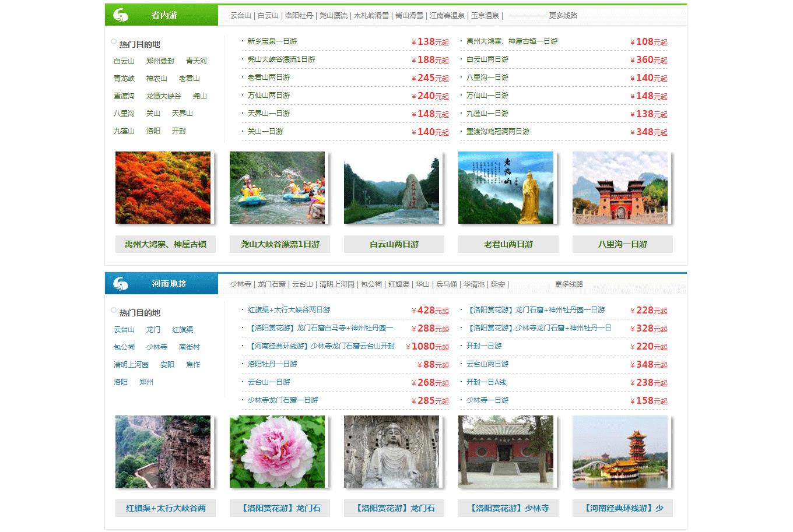Open 更多线路 in the 省内游 section
Viewport: 793px width, 532px height.
[563, 15]
